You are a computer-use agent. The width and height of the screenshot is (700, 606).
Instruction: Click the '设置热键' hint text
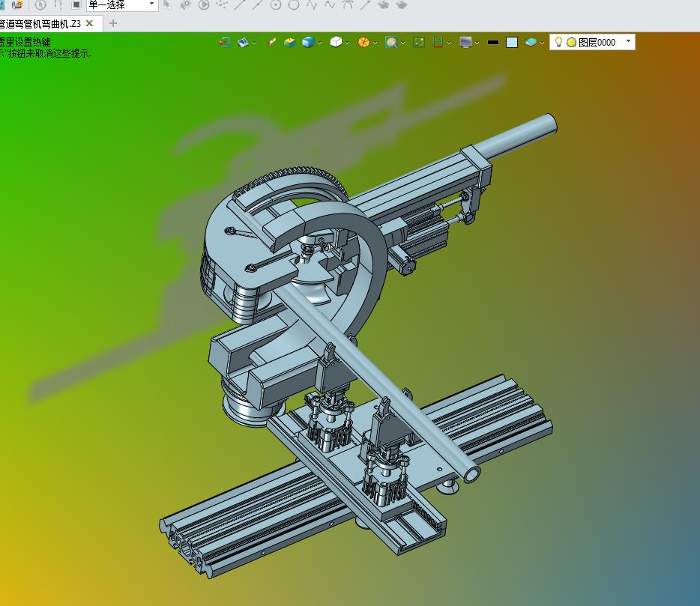32,43
